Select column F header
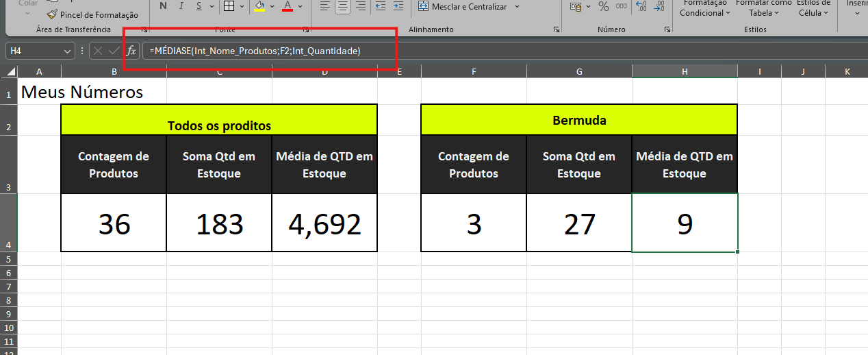The image size is (868, 355). tap(474, 72)
